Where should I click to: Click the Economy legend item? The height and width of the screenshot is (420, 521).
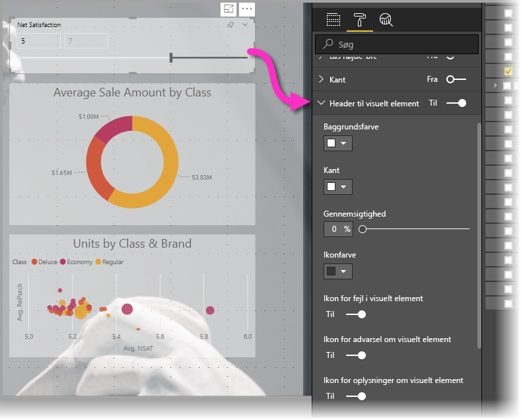tap(77, 262)
